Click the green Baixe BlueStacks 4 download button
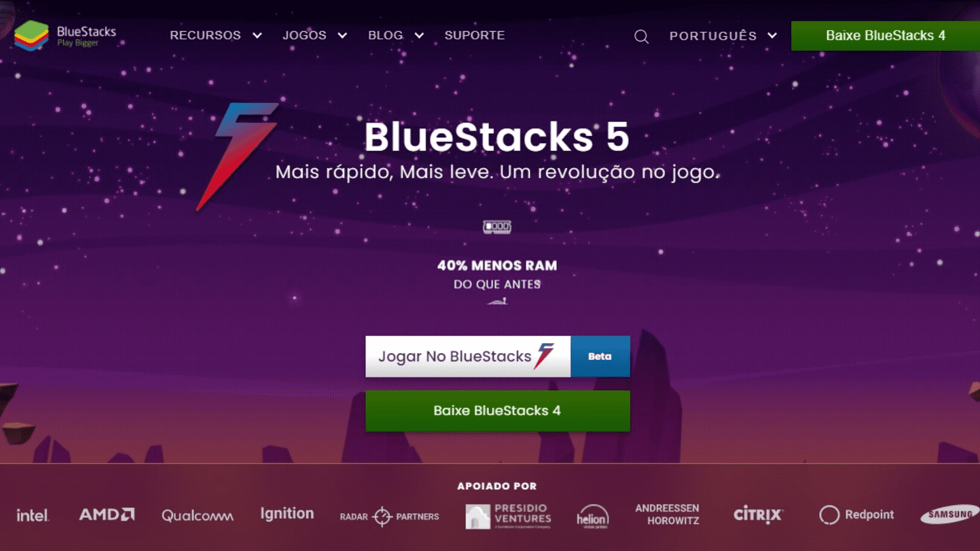 pyautogui.click(x=498, y=411)
